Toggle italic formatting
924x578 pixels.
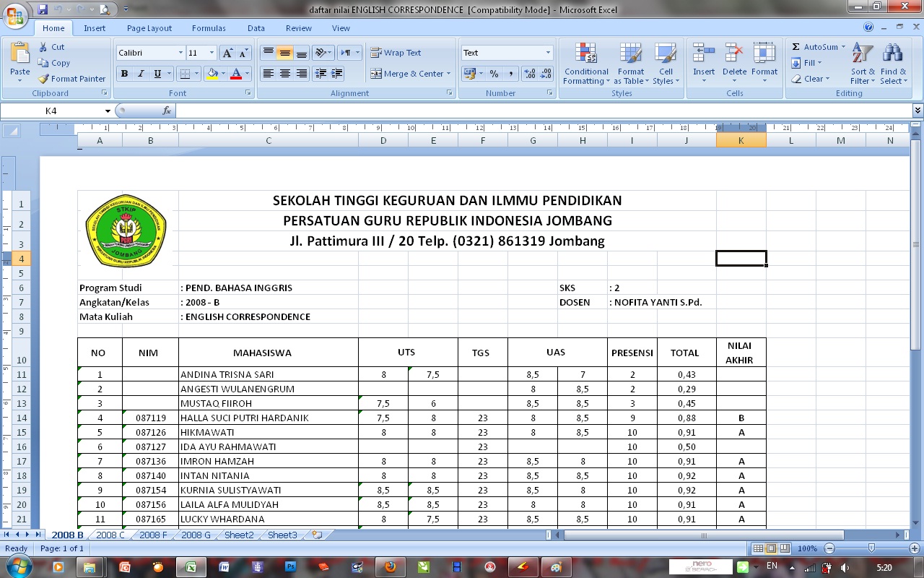141,74
